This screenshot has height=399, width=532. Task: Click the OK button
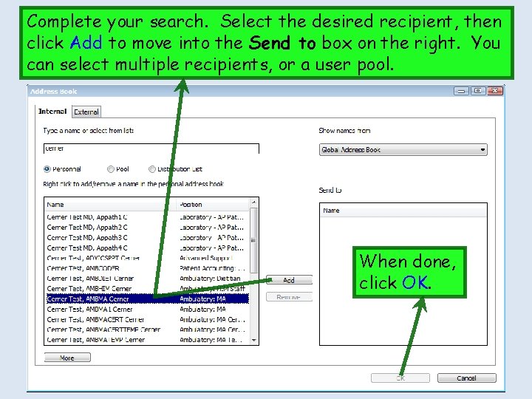point(400,378)
